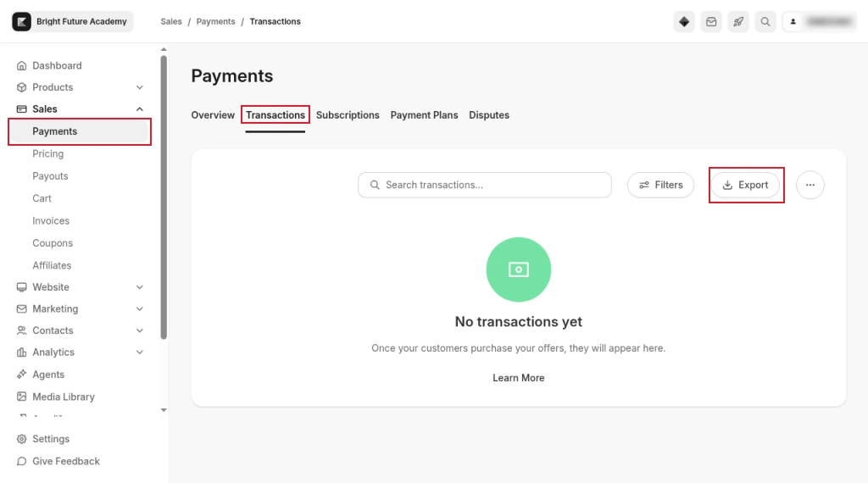The height and width of the screenshot is (483, 868).
Task: Click the sidebar scrollbar up arrow
Action: point(164,49)
